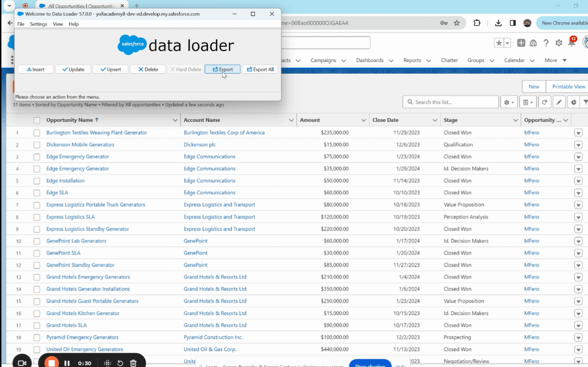Check the Edge SLA row checkbox
This screenshot has width=588, height=367.
37,193
